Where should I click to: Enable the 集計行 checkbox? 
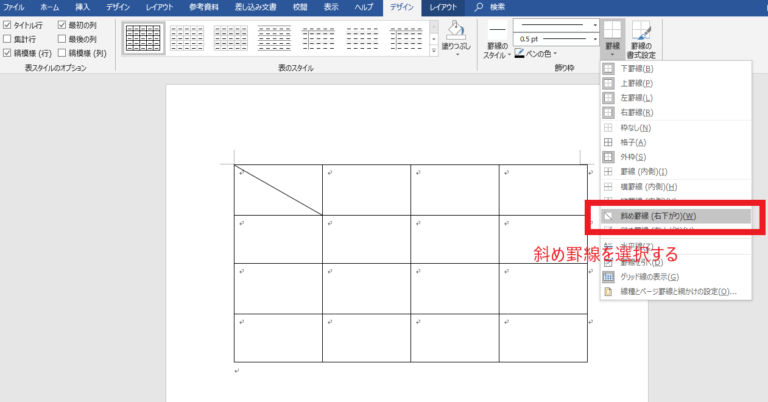click(8, 39)
